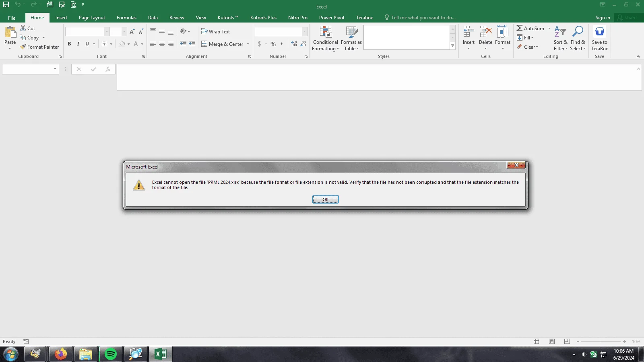Click the Copy button
Screen dimensions: 644x362
point(29,38)
